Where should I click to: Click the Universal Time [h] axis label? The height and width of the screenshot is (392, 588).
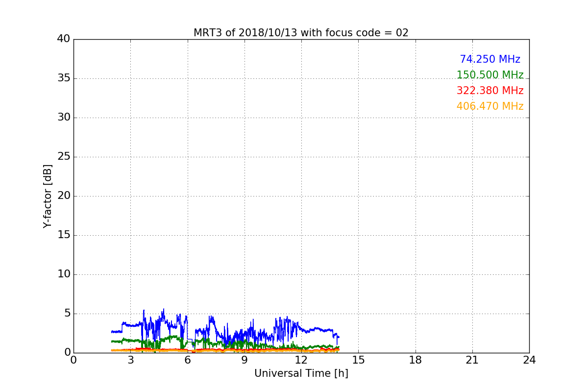(x=301, y=373)
